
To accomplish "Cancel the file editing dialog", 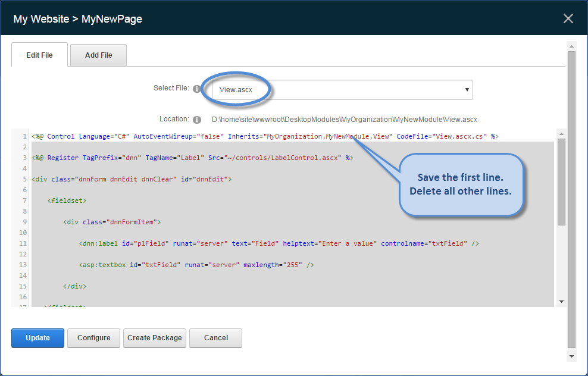I will tap(215, 338).
